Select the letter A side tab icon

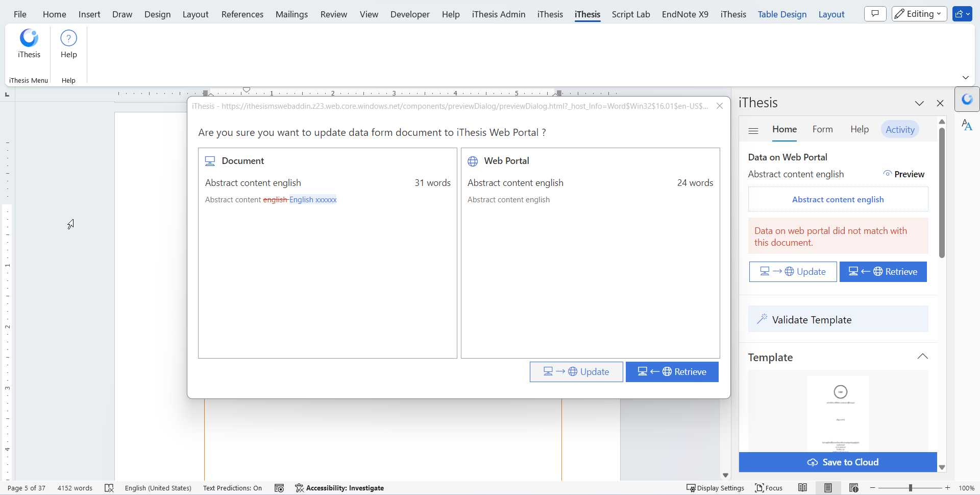click(x=967, y=125)
